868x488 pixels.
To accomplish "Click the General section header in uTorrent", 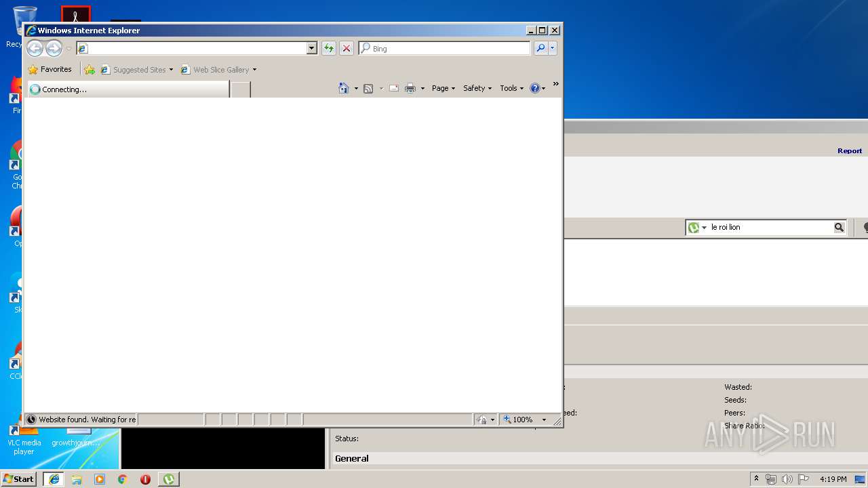I will (352, 458).
